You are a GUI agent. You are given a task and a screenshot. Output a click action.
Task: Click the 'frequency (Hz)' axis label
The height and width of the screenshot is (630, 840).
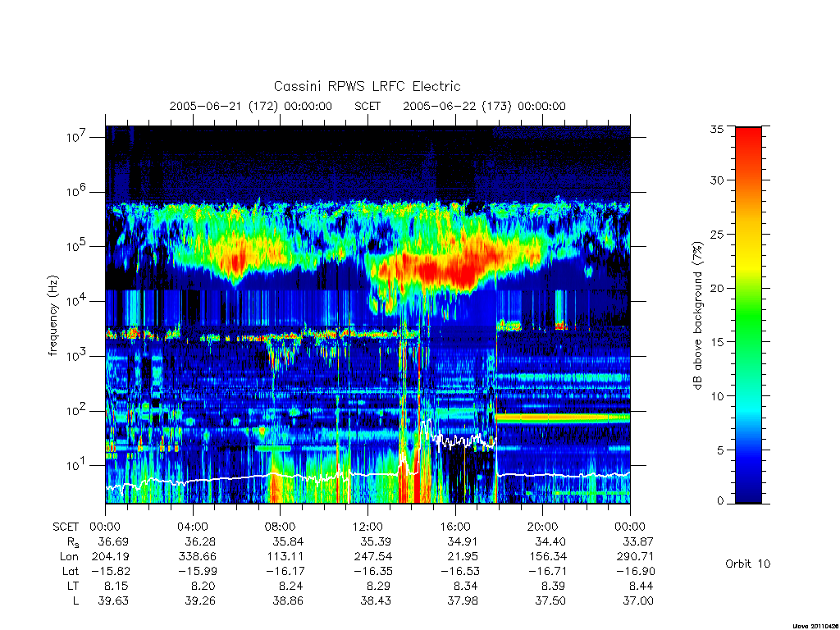[52, 315]
